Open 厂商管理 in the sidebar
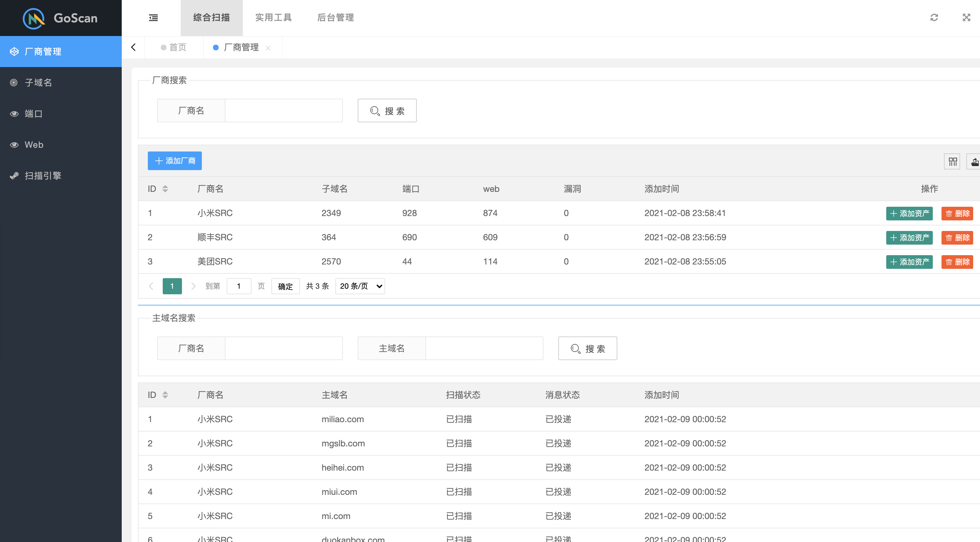The image size is (980, 542). tap(61, 52)
